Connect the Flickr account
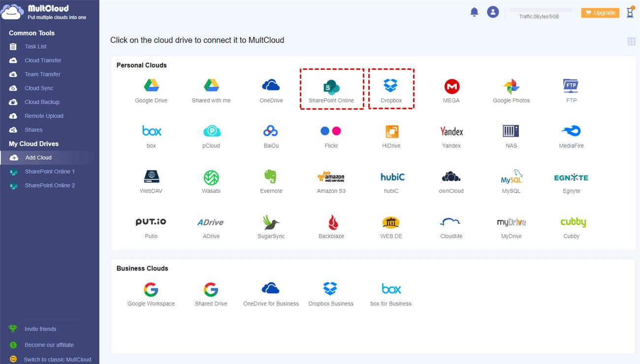 click(331, 136)
